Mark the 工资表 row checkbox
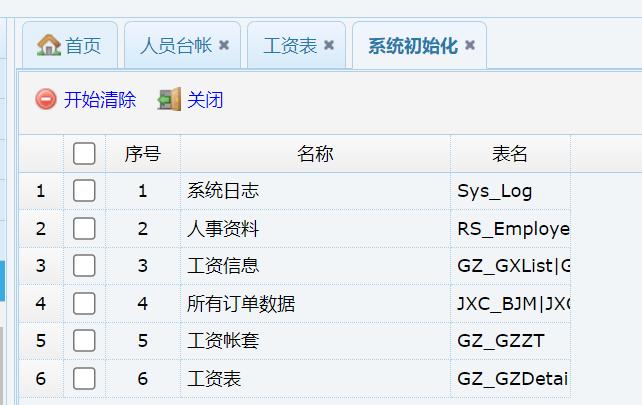This screenshot has width=642, height=405. [84, 379]
